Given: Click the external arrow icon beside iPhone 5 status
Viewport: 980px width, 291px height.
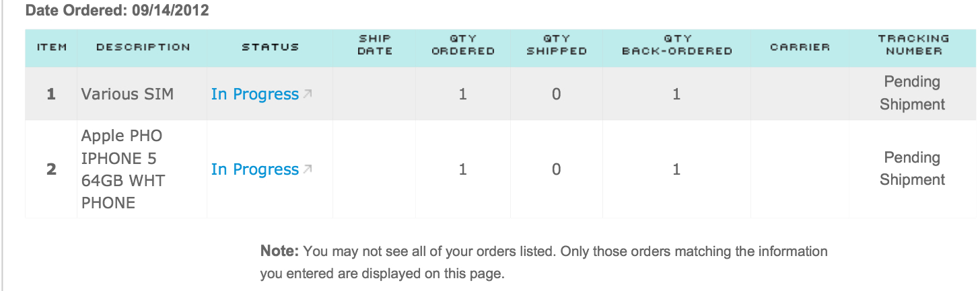Looking at the screenshot, I should [308, 169].
